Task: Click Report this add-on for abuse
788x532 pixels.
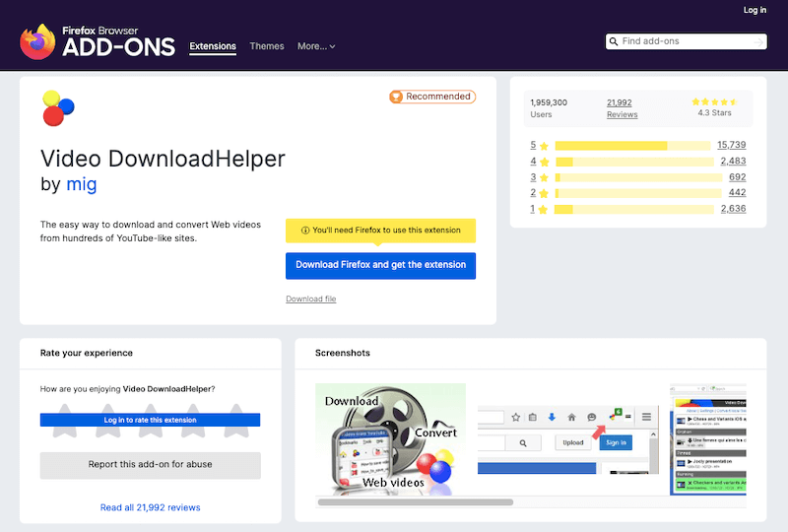Action: [151, 465]
